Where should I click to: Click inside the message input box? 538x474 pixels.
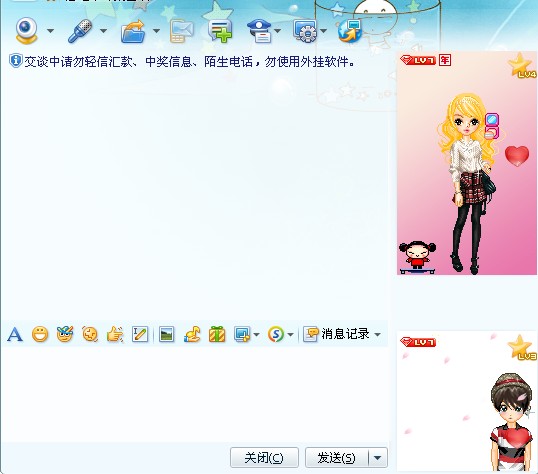[x=196, y=395]
